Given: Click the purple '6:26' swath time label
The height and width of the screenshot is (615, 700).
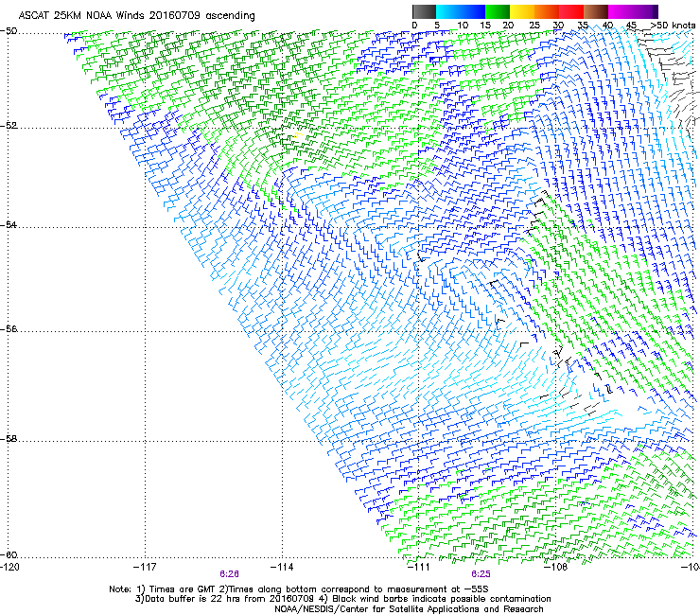Looking at the screenshot, I should (229, 574).
